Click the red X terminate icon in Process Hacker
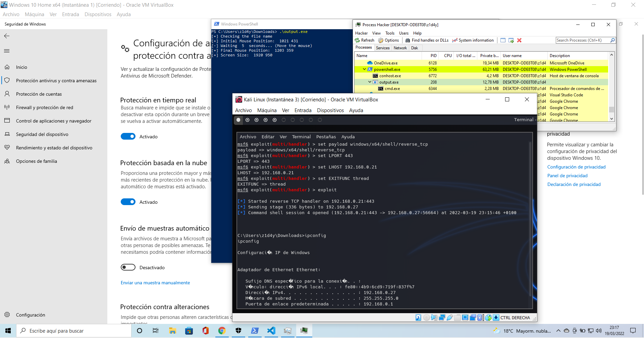The height and width of the screenshot is (338, 644). click(x=519, y=40)
